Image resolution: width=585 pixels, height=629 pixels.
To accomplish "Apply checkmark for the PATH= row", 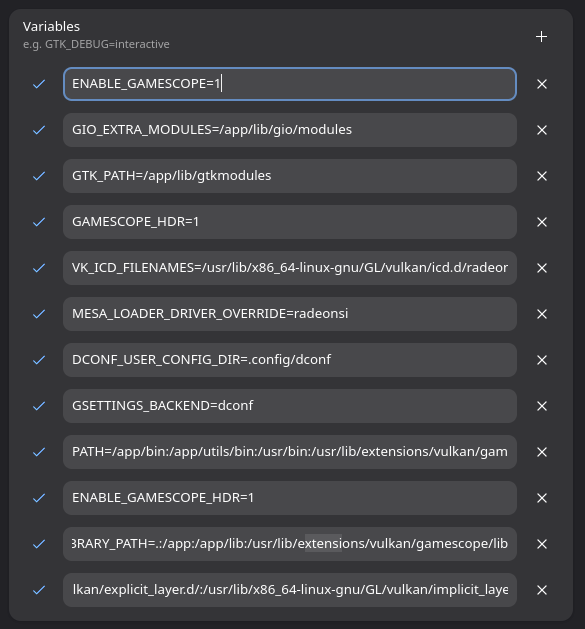I will point(39,452).
